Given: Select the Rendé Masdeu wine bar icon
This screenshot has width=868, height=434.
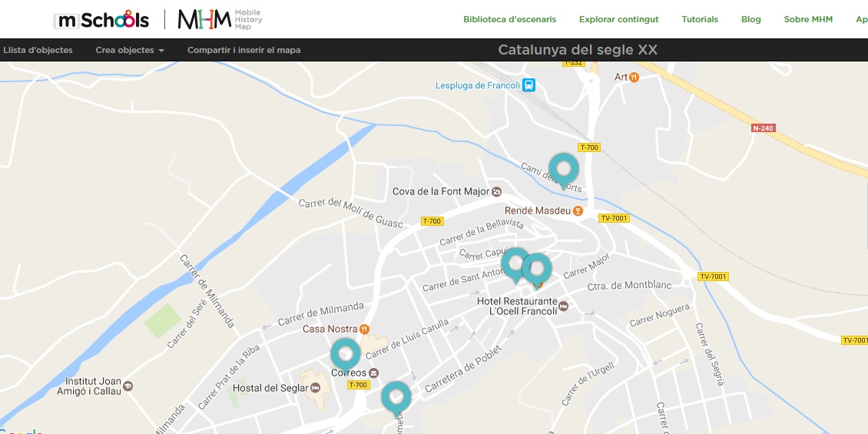Looking at the screenshot, I should [x=578, y=211].
